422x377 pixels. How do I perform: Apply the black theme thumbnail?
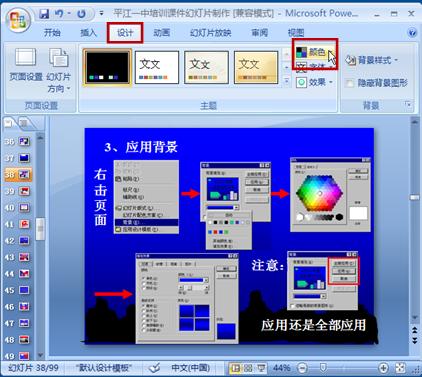[107, 67]
